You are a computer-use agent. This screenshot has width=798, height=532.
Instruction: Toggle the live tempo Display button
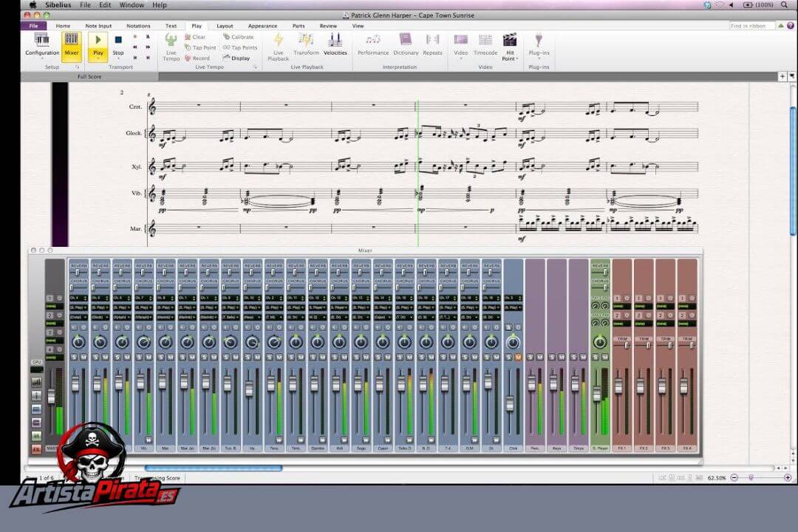236,58
